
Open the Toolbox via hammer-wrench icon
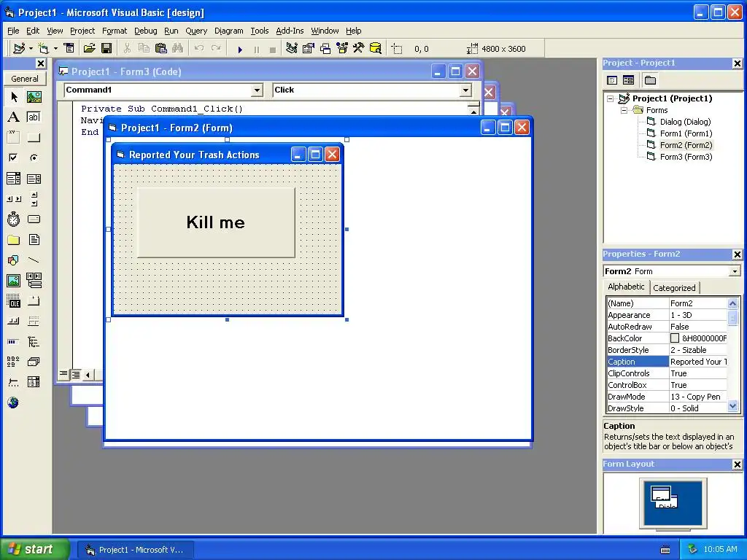pyautogui.click(x=359, y=49)
